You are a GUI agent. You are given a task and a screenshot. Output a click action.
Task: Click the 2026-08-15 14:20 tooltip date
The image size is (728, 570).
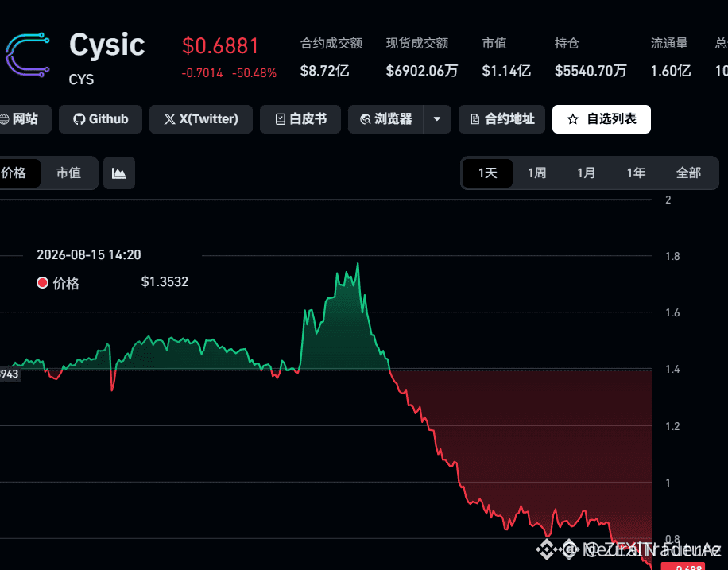89,255
